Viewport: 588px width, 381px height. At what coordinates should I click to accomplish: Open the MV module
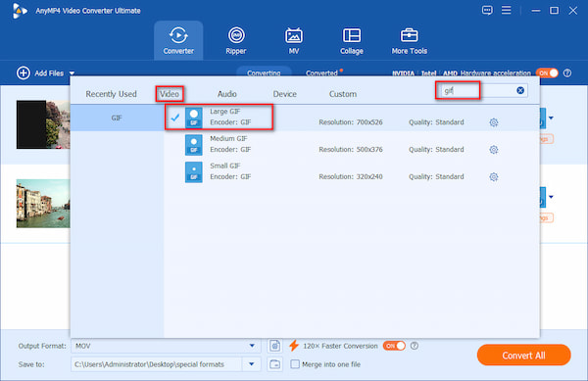coord(294,40)
